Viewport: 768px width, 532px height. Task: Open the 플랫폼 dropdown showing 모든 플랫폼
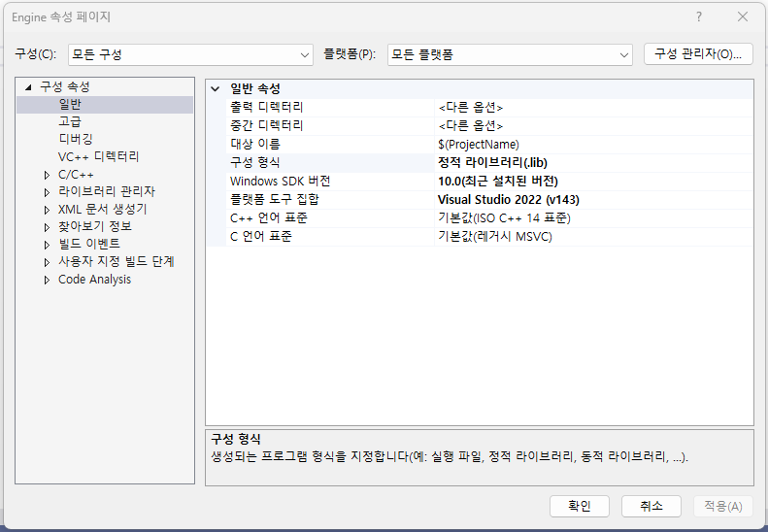(x=510, y=55)
